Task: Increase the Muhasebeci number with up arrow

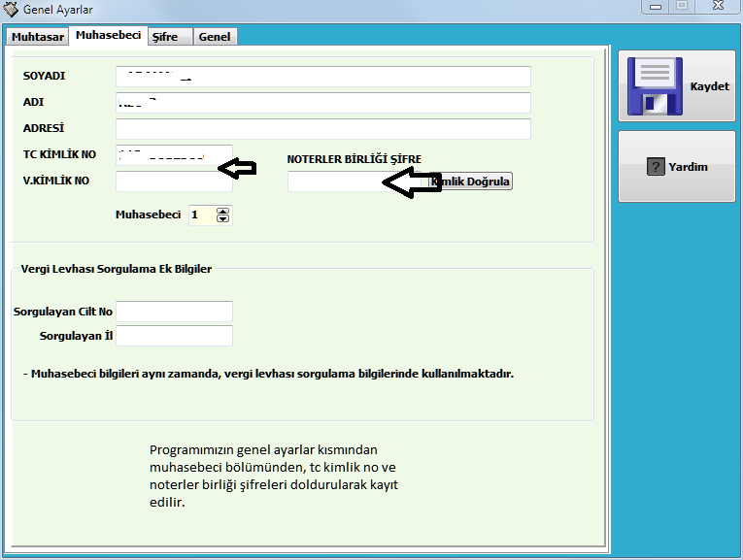Action: [223, 211]
